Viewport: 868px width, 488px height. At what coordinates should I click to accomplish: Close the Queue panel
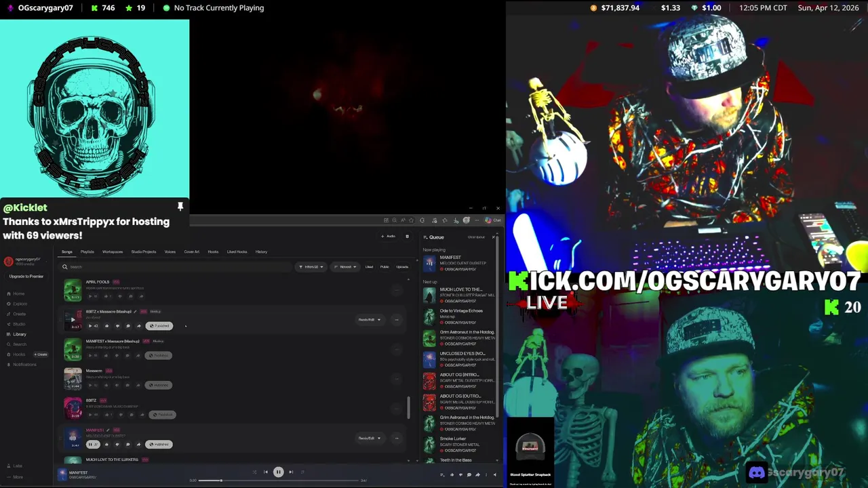493,237
